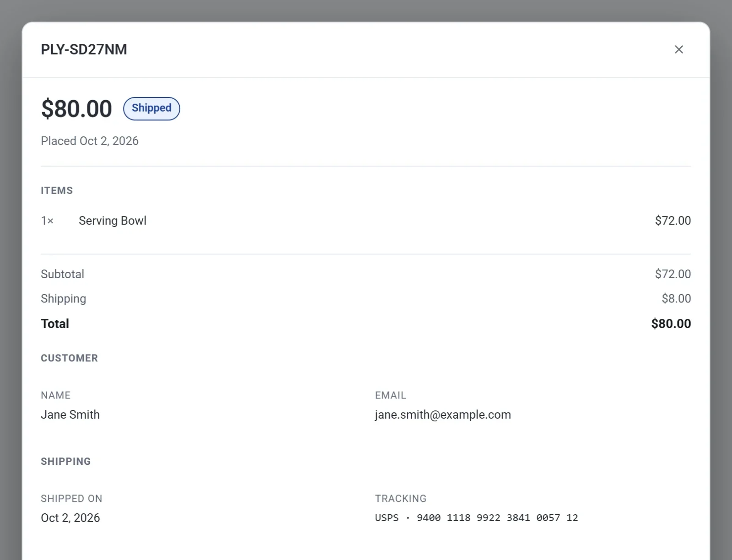Click the CUSTOMER section heading
The image size is (732, 560).
(x=69, y=358)
